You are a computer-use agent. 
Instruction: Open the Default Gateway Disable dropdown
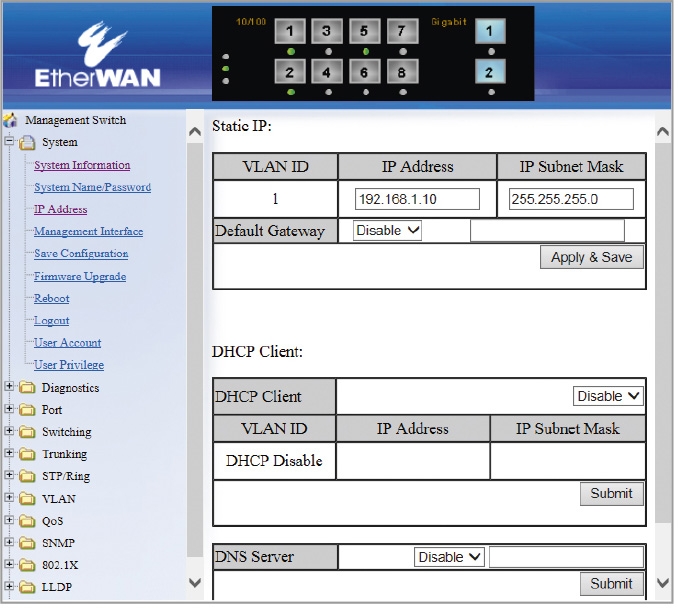387,230
